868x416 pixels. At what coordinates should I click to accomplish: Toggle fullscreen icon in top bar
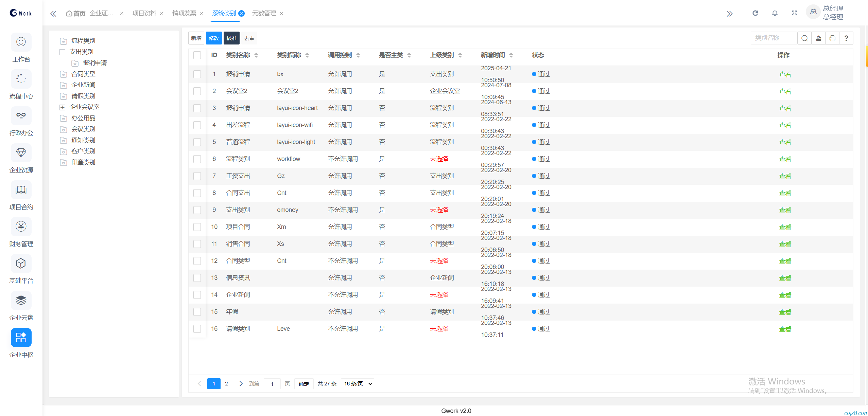(x=794, y=13)
